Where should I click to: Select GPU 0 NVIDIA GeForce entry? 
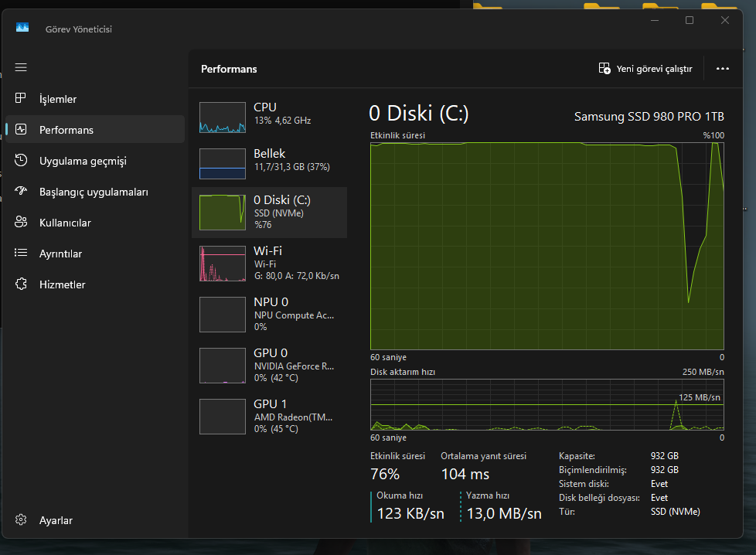tap(270, 366)
